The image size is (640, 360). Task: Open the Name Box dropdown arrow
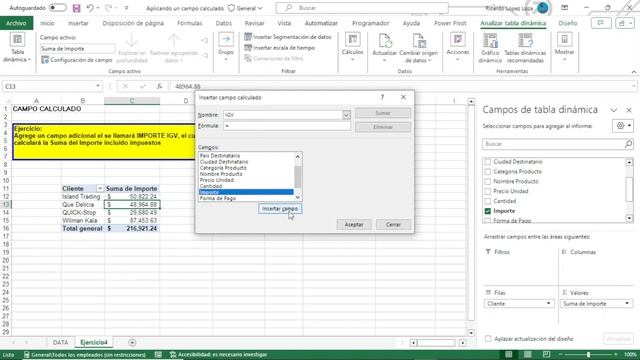point(98,86)
